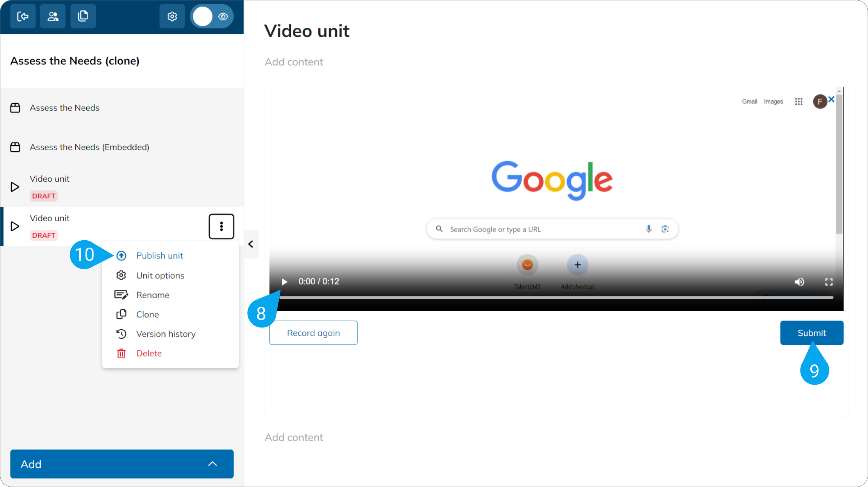Open Version history entry
Image resolution: width=868 pixels, height=487 pixels.
point(166,334)
